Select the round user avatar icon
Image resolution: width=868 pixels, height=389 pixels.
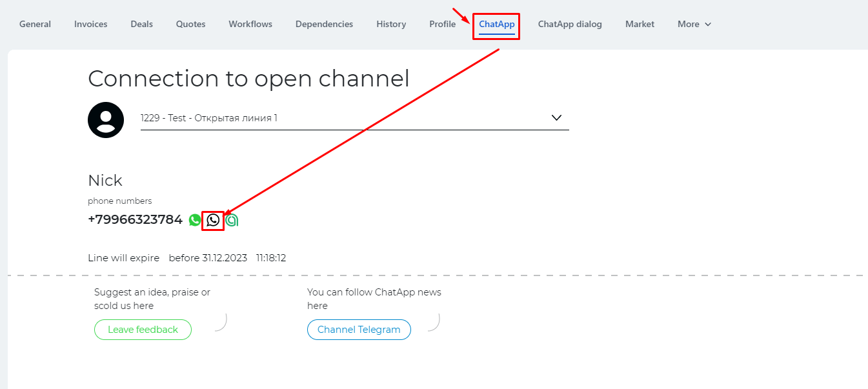coord(106,120)
